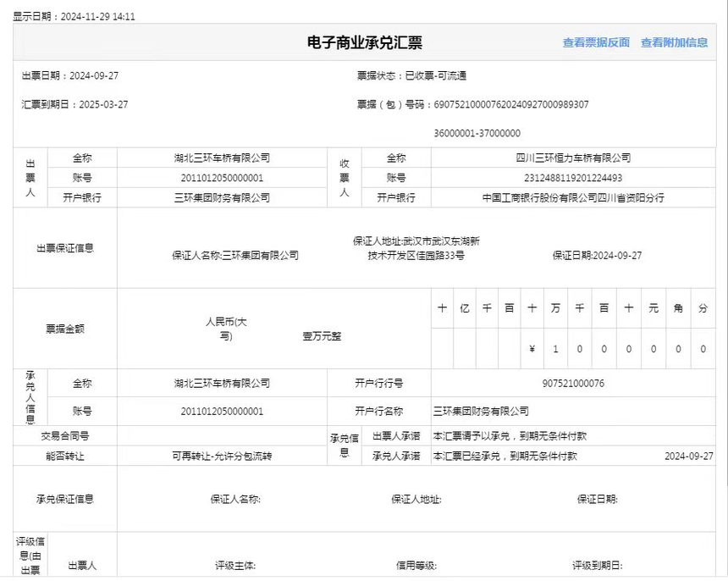Click the 角 column header
The width and height of the screenshot is (728, 581).
pos(678,308)
